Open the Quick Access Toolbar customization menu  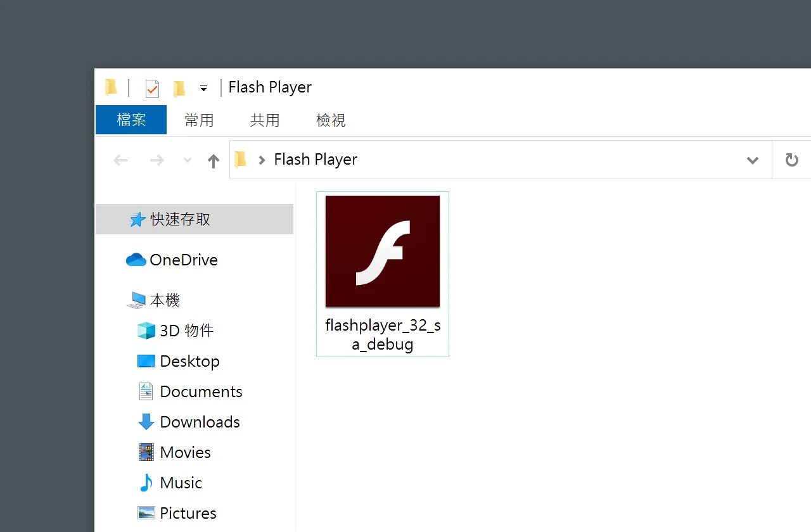203,88
